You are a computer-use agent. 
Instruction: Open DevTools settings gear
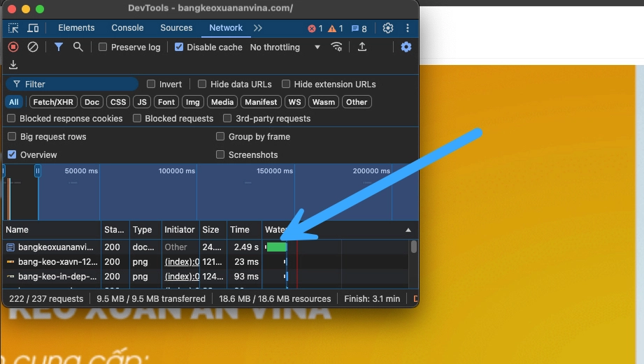(388, 28)
